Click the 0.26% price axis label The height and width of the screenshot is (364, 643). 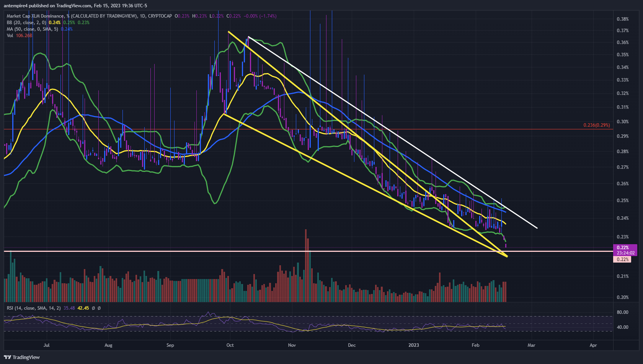(623, 184)
